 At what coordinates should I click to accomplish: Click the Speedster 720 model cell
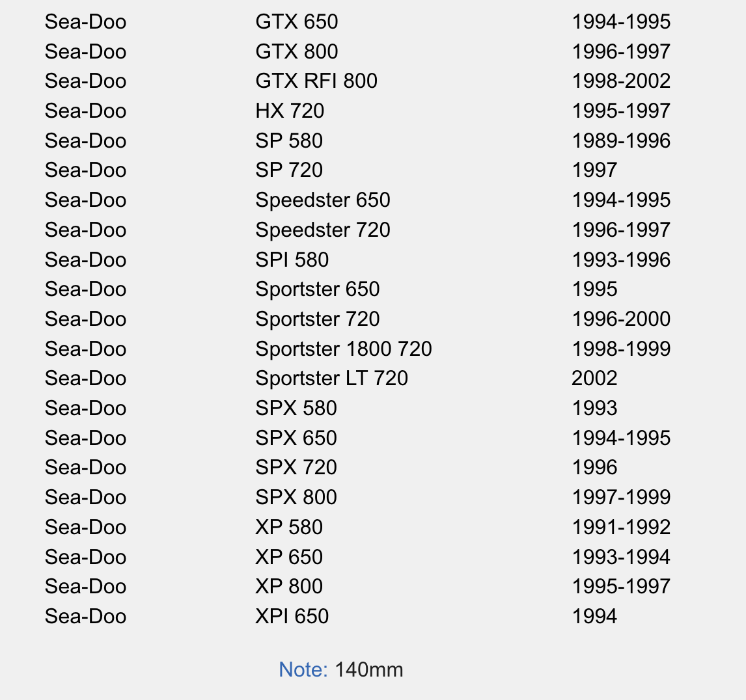[x=323, y=230]
